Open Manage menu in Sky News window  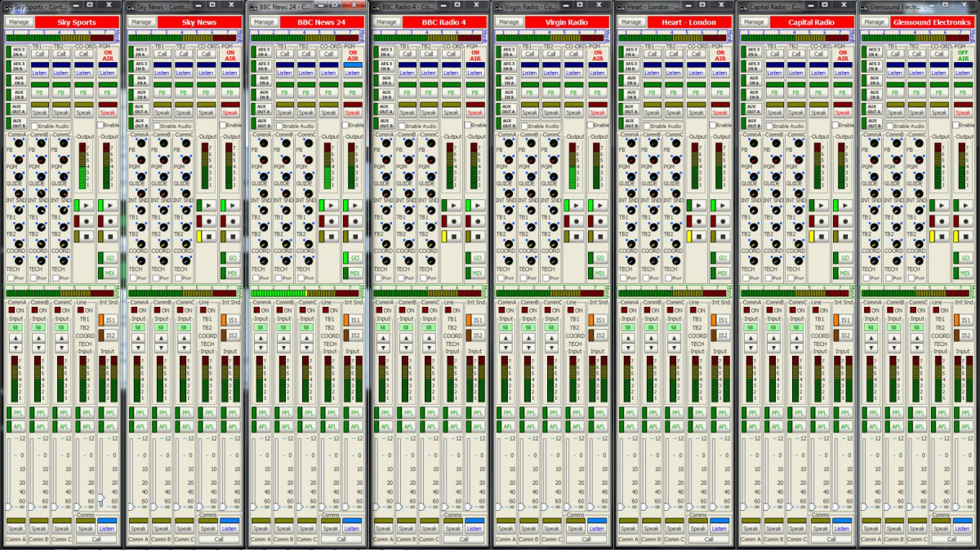click(x=140, y=22)
